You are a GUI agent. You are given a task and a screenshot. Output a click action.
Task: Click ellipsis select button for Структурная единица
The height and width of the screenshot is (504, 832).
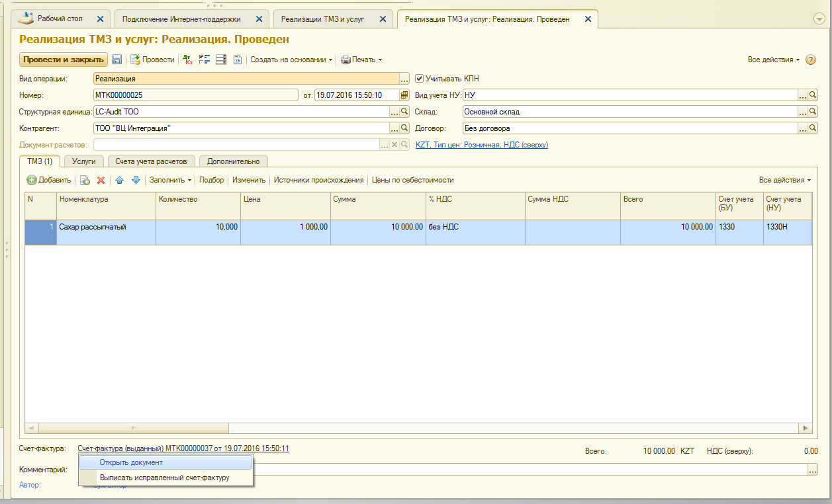point(394,112)
